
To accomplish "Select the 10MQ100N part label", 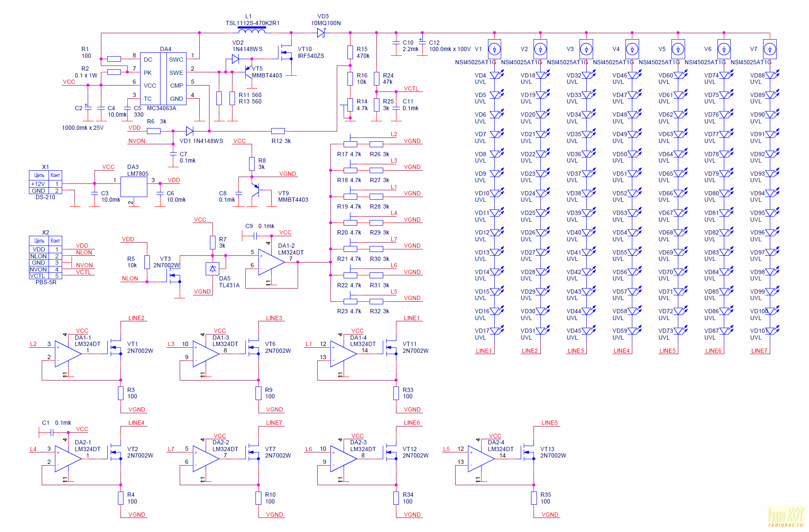I will tap(326, 23).
